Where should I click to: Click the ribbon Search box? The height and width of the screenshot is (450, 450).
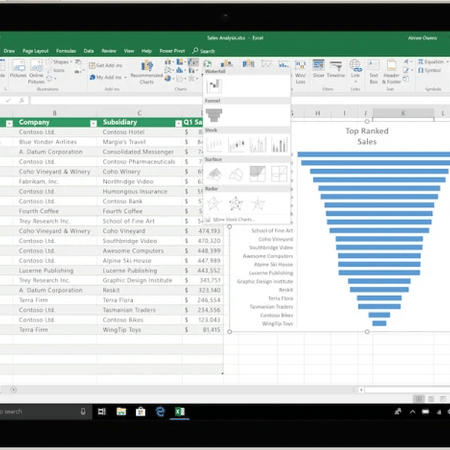pyautogui.click(x=203, y=51)
